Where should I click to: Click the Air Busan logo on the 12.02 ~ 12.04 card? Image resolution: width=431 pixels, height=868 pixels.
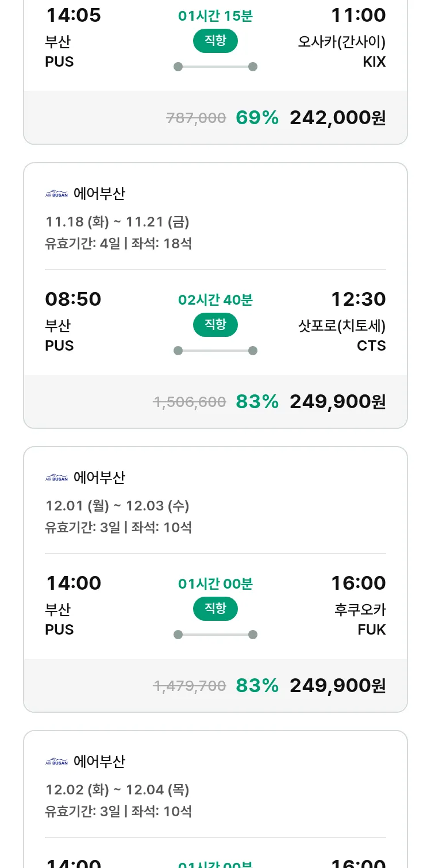point(56,762)
